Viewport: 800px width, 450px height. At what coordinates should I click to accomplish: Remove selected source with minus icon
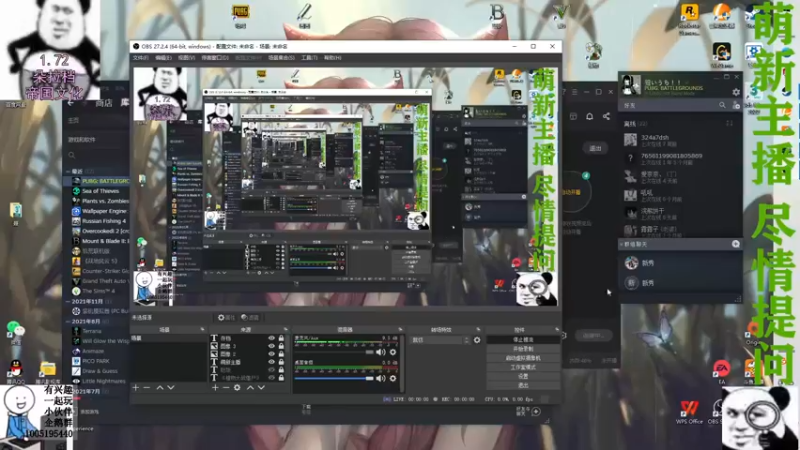pyautogui.click(x=226, y=388)
